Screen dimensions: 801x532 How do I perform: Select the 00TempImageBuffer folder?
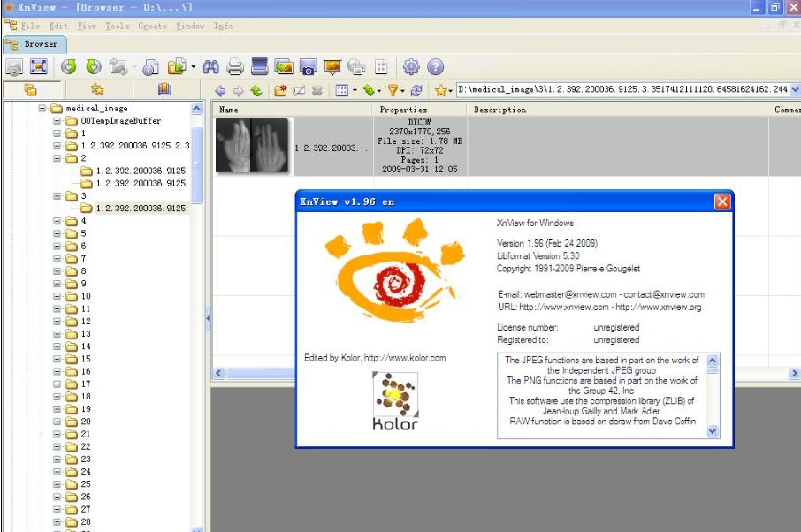(x=121, y=121)
